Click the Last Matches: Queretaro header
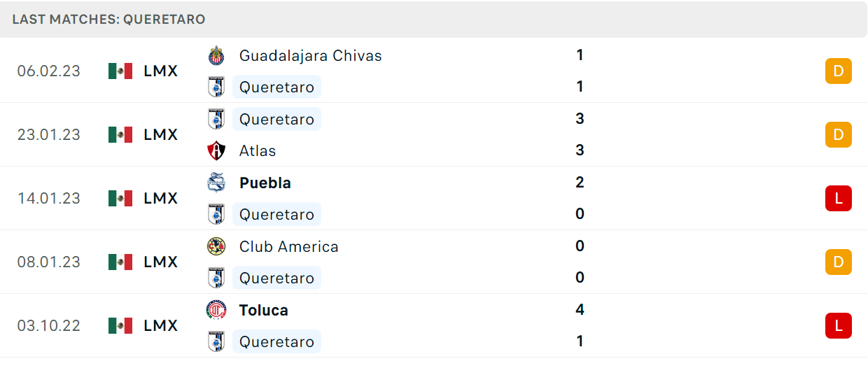The height and width of the screenshot is (375, 868). coord(108,19)
